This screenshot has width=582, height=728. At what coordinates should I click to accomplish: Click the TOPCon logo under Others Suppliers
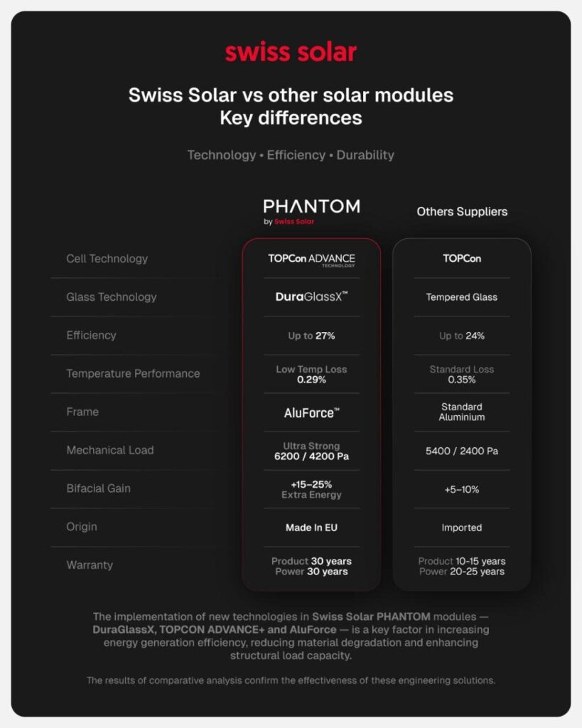pyautogui.click(x=462, y=259)
